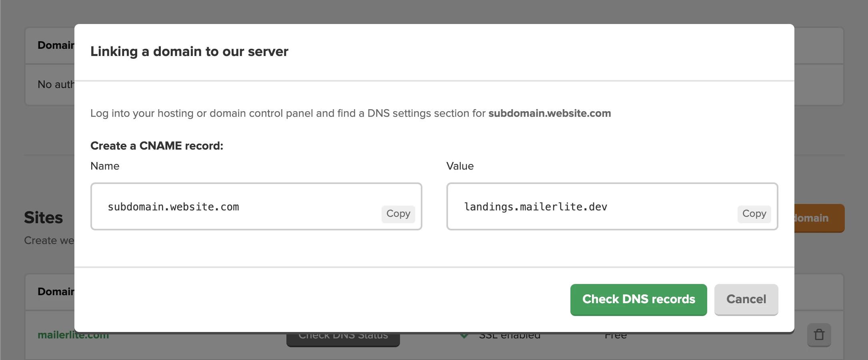Click the Value label above the field
Image resolution: width=868 pixels, height=360 pixels.
click(x=460, y=166)
